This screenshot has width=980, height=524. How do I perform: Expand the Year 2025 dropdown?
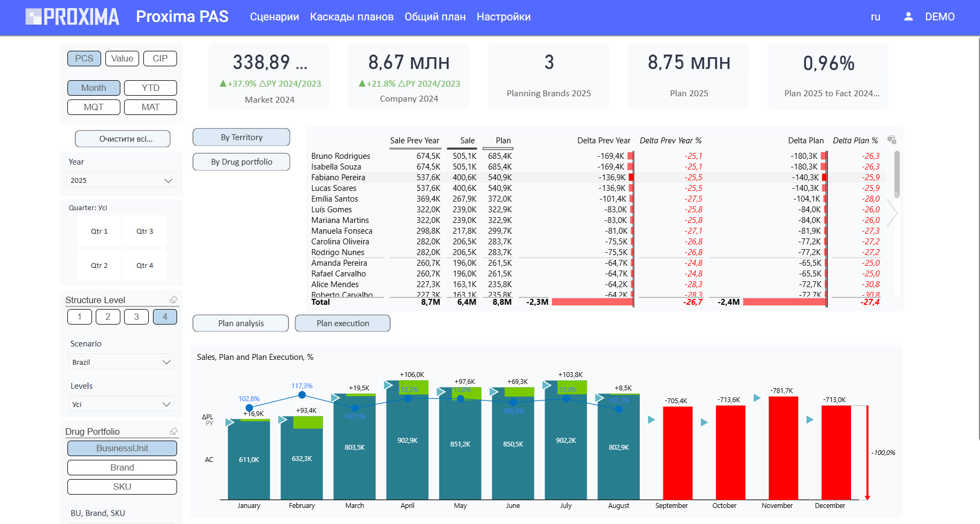coord(121,180)
